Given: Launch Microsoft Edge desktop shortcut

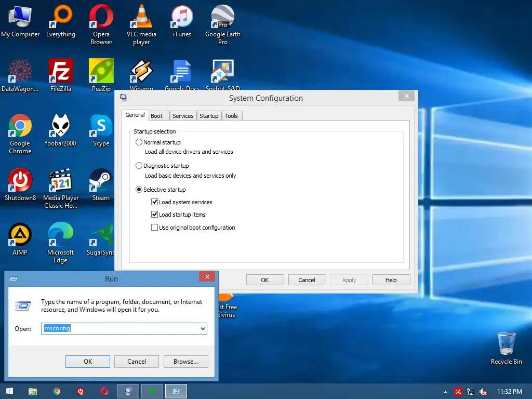Looking at the screenshot, I should (61, 243).
